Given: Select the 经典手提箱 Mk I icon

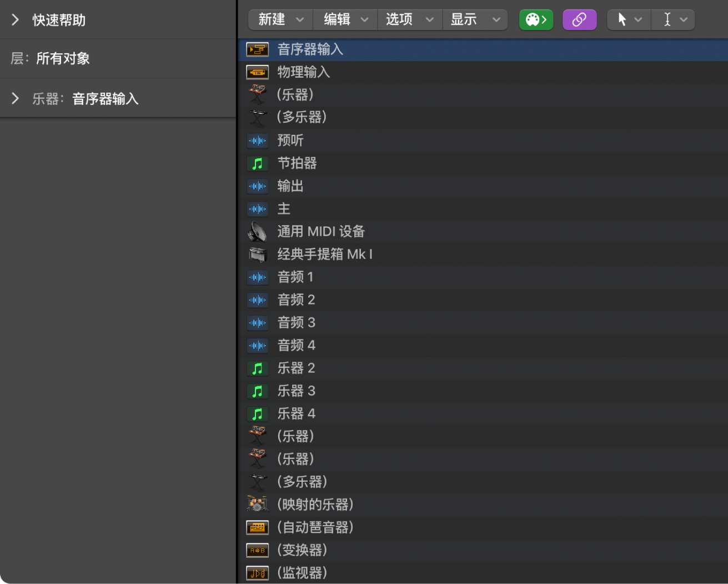Looking at the screenshot, I should point(257,254).
